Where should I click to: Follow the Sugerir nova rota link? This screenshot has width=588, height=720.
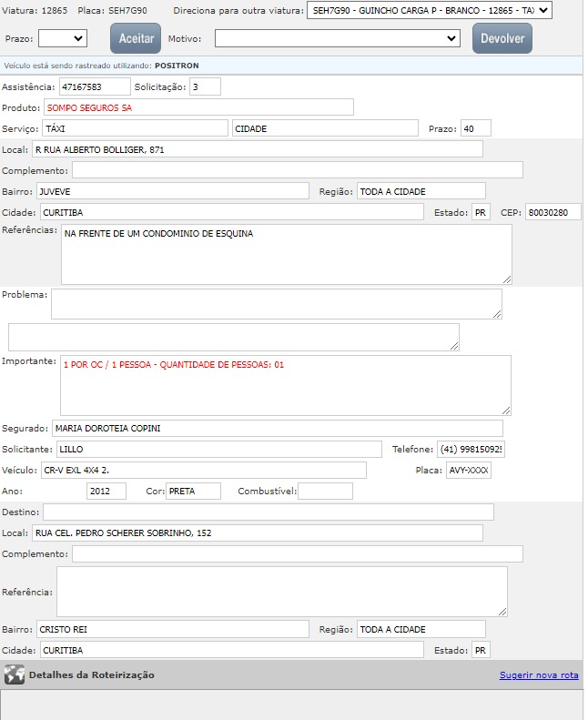(539, 675)
